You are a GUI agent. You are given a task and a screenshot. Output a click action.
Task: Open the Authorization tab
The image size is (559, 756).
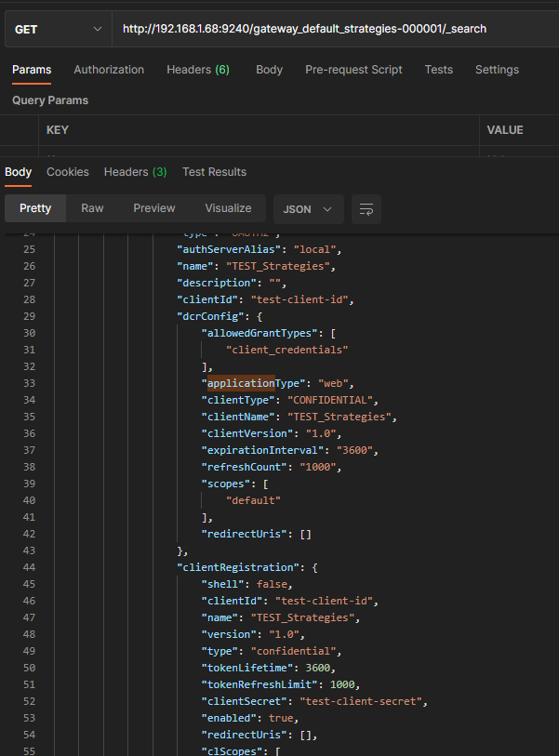tap(109, 70)
